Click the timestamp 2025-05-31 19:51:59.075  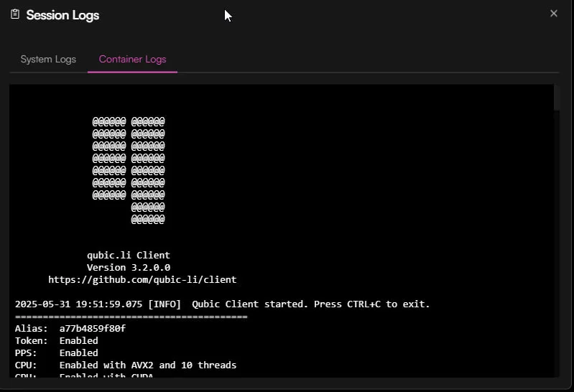[x=79, y=304]
